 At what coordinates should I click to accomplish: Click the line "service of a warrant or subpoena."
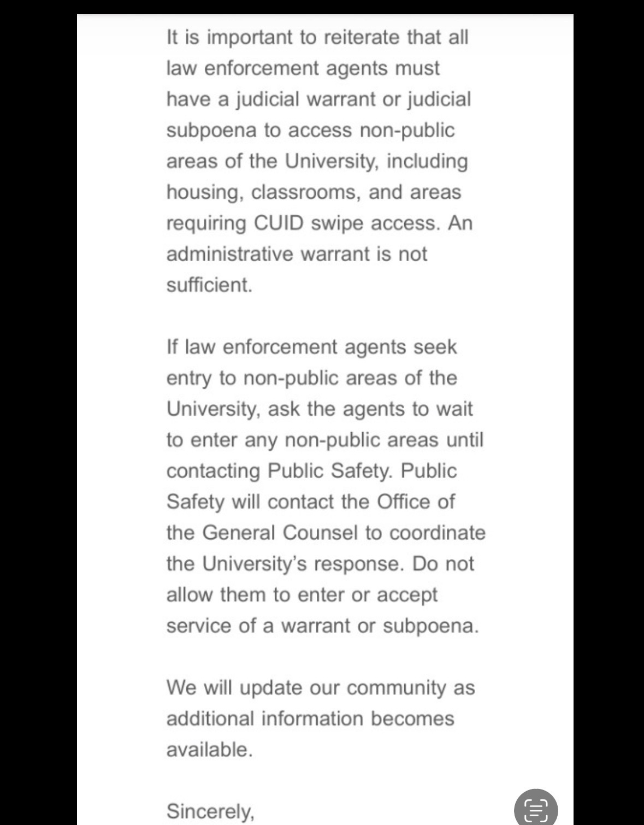point(322,626)
